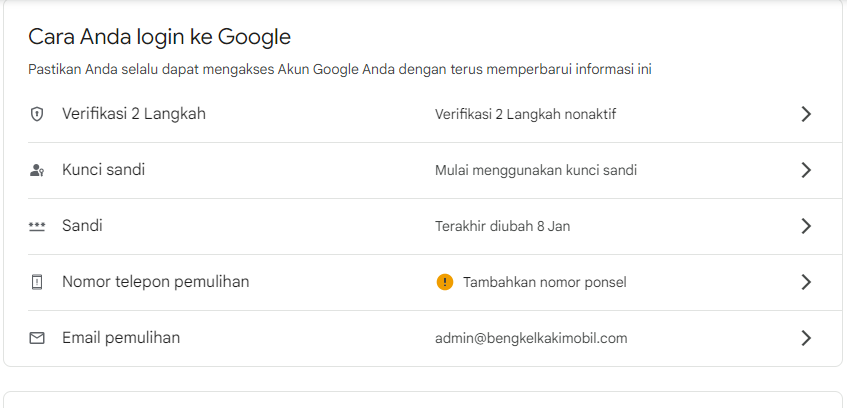
Task: Select the Kunci sandi label
Action: click(x=103, y=170)
